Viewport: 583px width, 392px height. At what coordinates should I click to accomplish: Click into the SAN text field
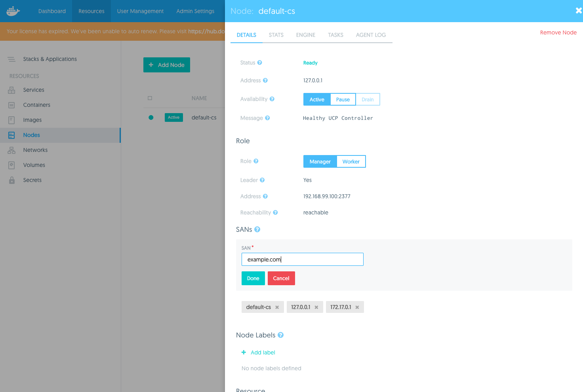302,259
